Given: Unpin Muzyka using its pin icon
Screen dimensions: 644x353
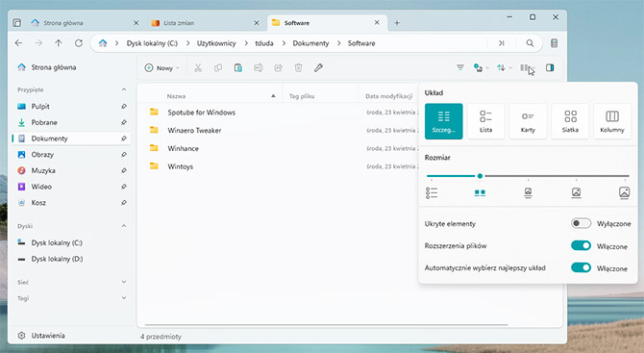Looking at the screenshot, I should click(124, 170).
